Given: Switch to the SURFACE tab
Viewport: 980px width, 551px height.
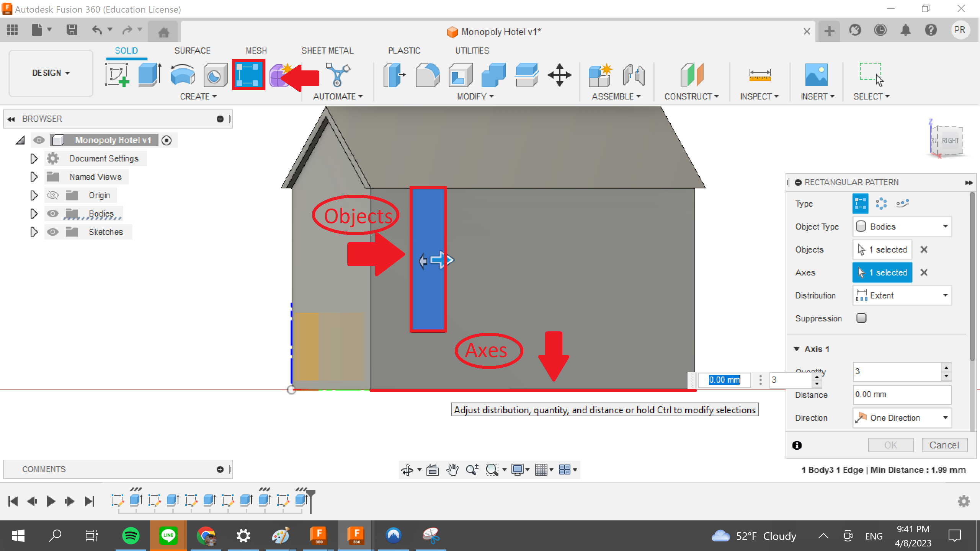Looking at the screenshot, I should pos(192,51).
